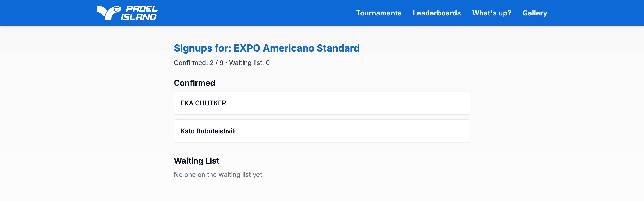Viewport: 644px width, 201px height.
Task: Click EKA CHUTKER's name text
Action: tap(203, 103)
